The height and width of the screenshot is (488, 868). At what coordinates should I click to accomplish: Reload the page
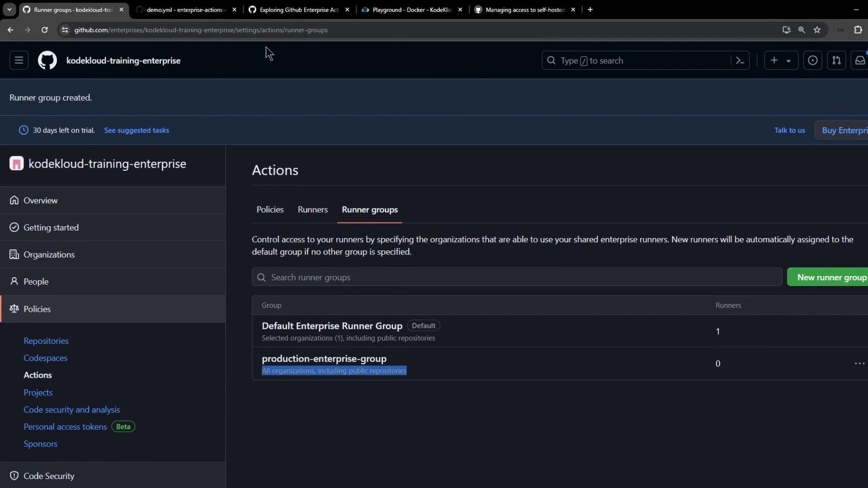[x=44, y=30]
